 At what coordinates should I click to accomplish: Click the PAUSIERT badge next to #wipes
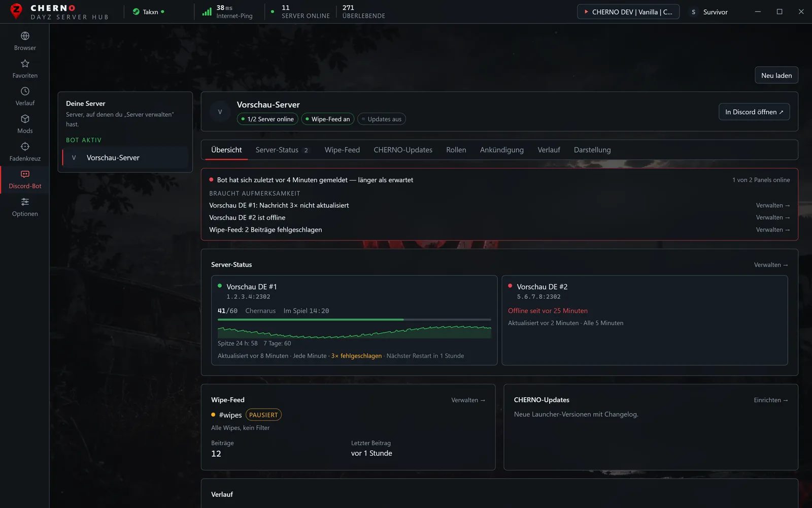[263, 415]
